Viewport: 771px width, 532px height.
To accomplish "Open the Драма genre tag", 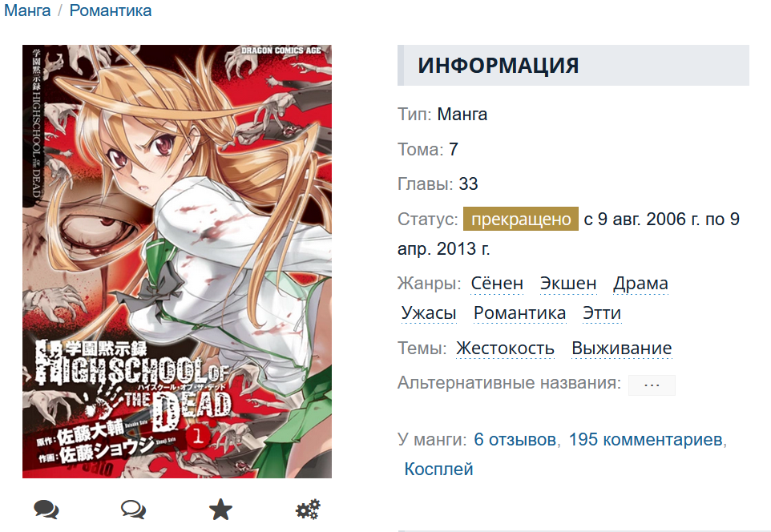I will (x=640, y=284).
